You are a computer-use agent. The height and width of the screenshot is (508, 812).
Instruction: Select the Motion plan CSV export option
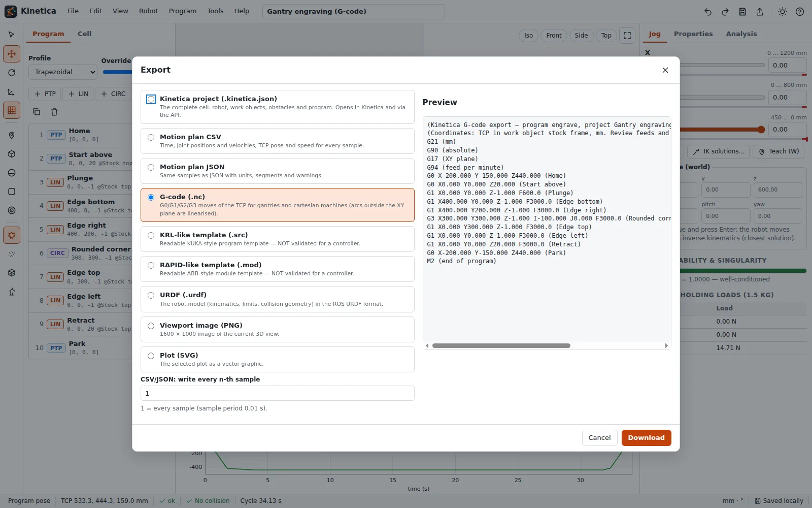click(x=277, y=141)
